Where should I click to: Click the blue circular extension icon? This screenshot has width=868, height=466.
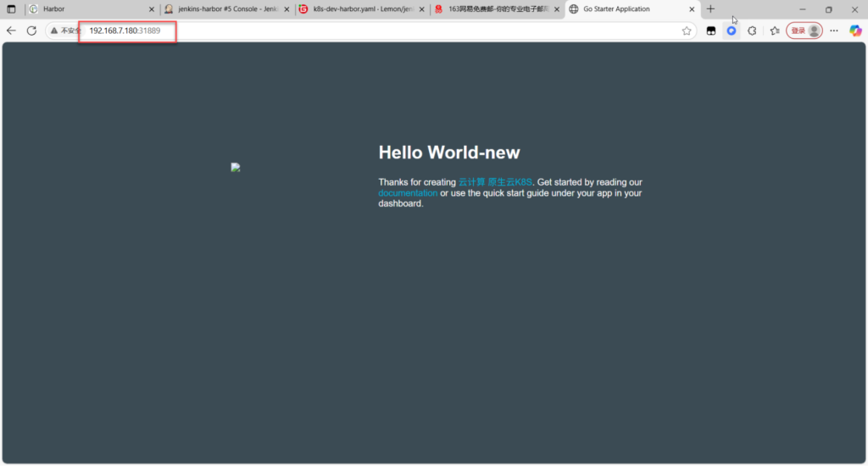click(x=732, y=31)
